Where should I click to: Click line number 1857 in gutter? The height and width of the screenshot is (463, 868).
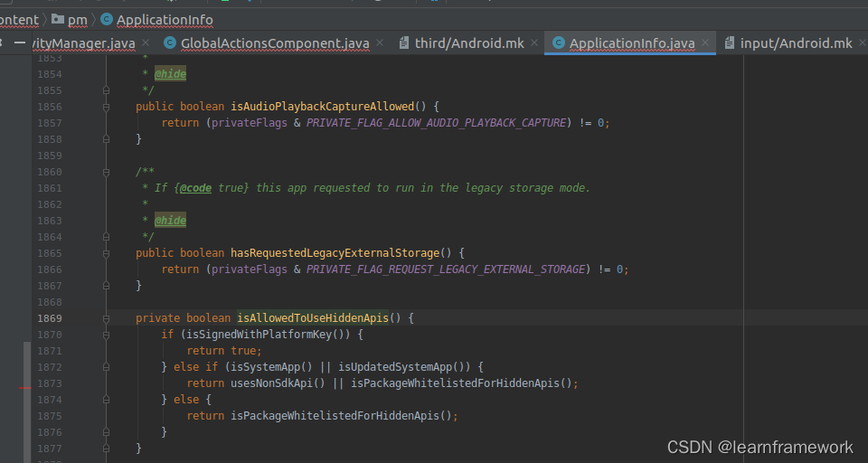click(x=50, y=123)
